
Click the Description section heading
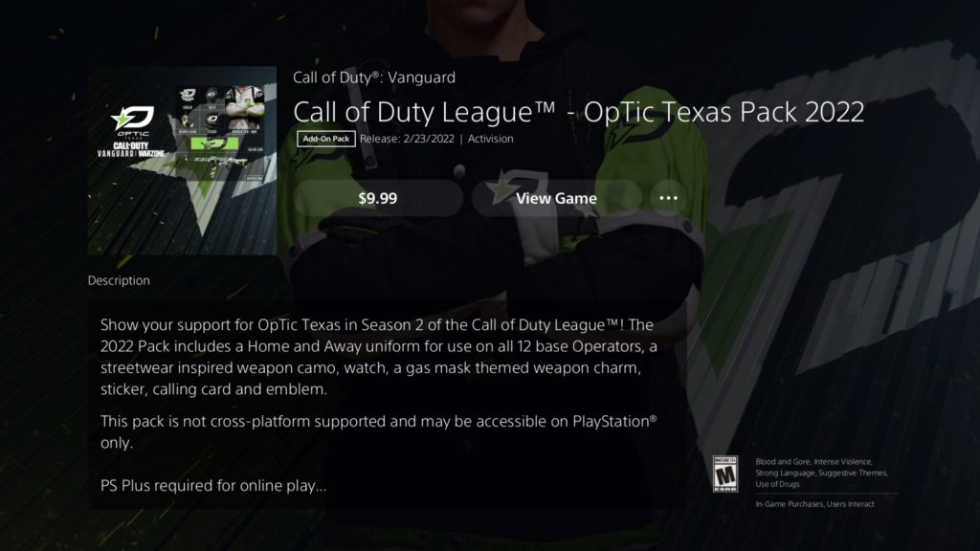click(x=119, y=280)
